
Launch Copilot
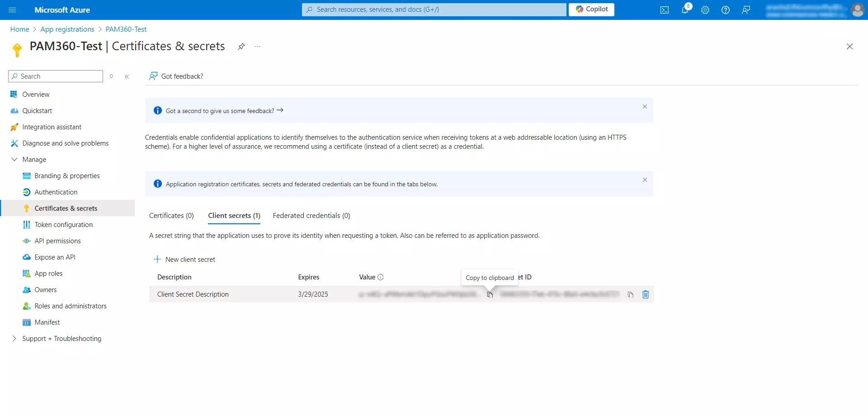(x=591, y=9)
